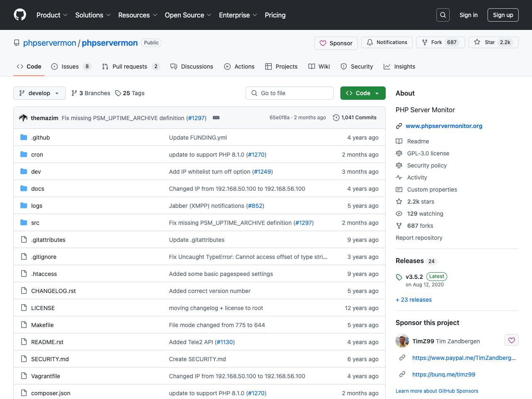Click file icon beside .gitignore
Image resolution: width=532 pixels, height=399 pixels.
(24, 257)
